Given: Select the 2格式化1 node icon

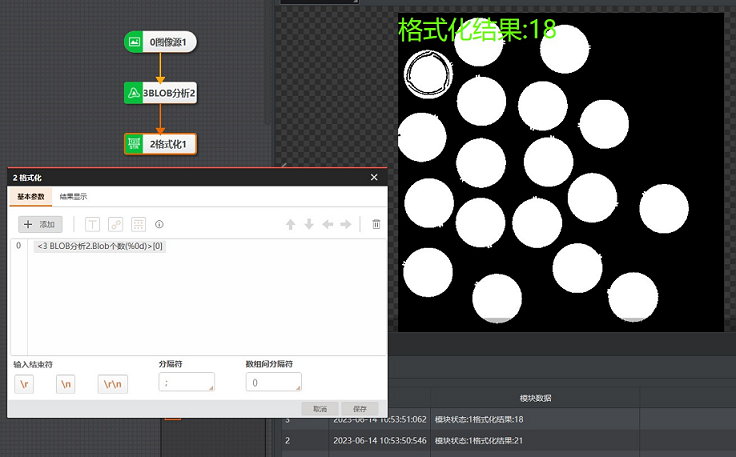Looking at the screenshot, I should click(134, 144).
